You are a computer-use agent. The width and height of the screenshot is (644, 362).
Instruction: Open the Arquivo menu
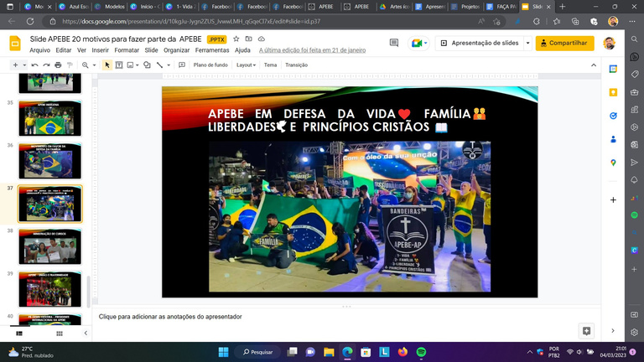[40, 50]
